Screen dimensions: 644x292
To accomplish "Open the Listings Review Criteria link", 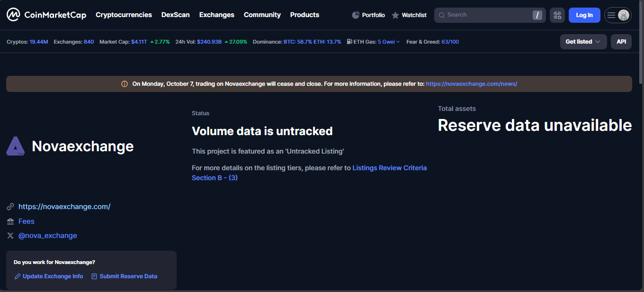I will pyautogui.click(x=389, y=168).
